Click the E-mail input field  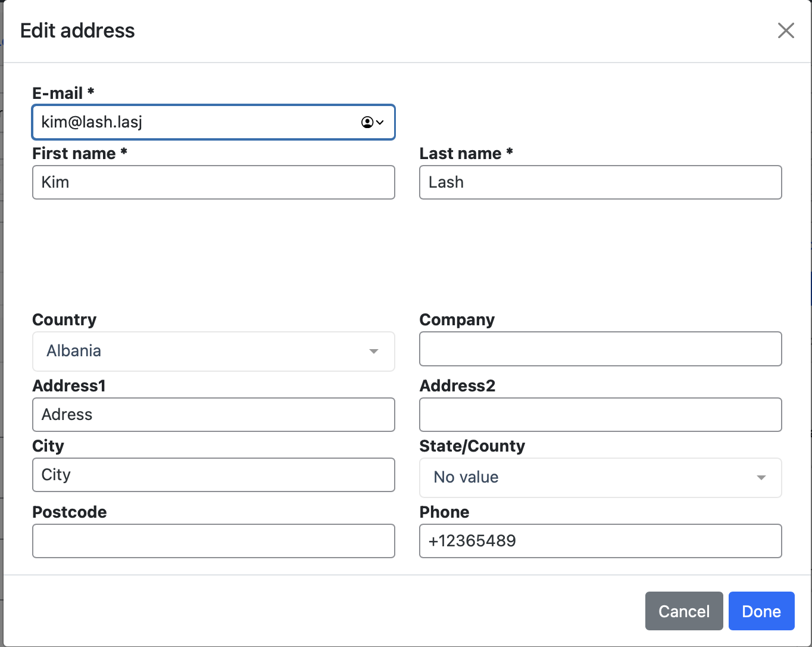(196, 122)
